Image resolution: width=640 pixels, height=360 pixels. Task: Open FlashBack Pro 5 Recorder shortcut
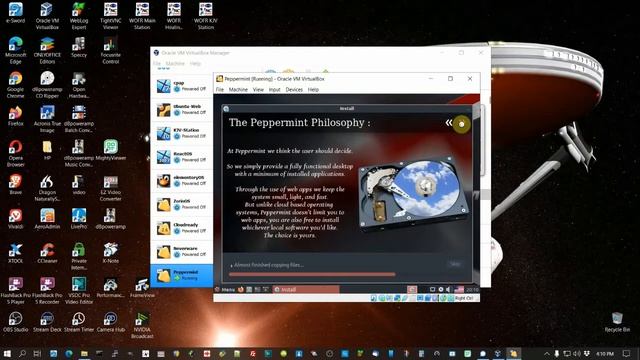(x=47, y=290)
